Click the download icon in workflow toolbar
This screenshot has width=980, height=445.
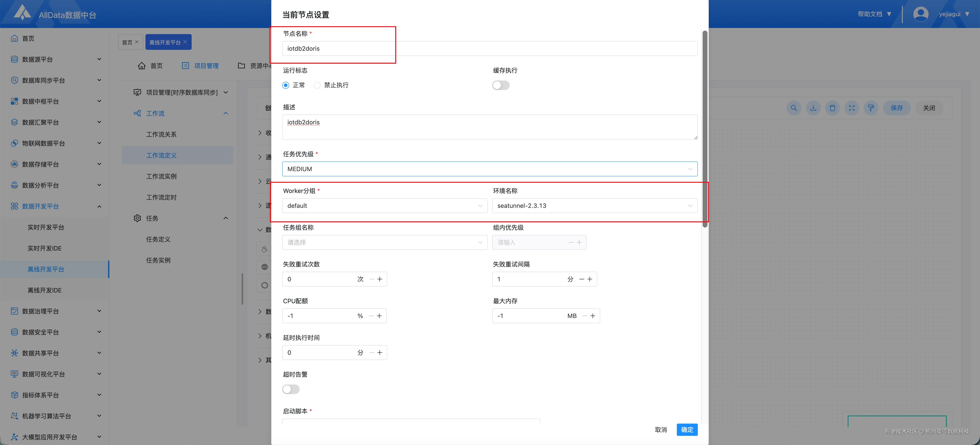pyautogui.click(x=813, y=108)
